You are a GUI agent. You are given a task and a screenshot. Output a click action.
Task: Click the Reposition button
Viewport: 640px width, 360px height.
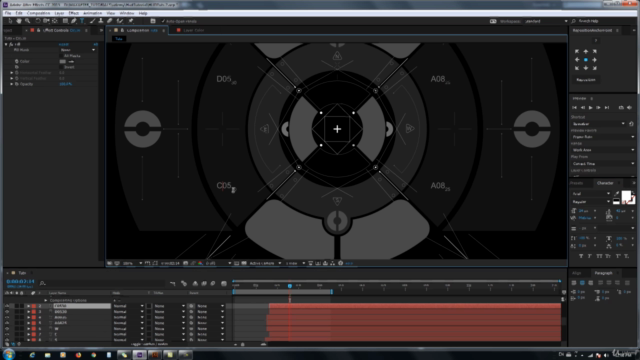[586, 80]
